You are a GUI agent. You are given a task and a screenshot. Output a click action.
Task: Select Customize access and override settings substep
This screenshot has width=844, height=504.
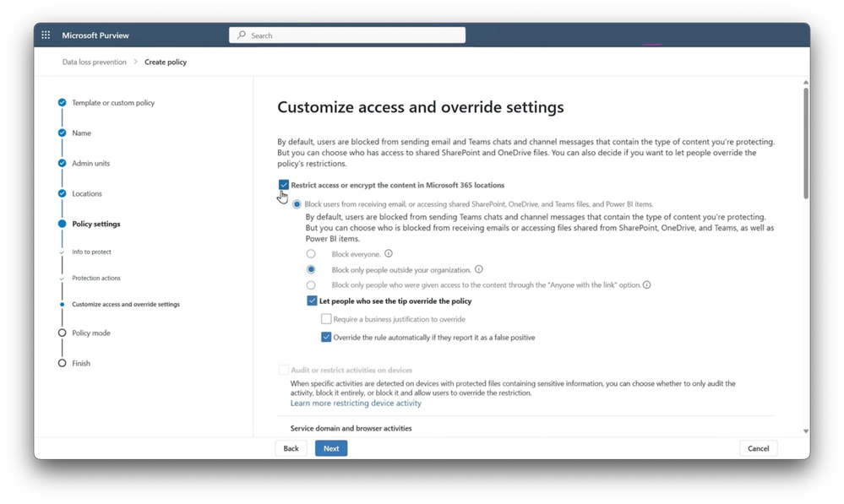click(126, 305)
